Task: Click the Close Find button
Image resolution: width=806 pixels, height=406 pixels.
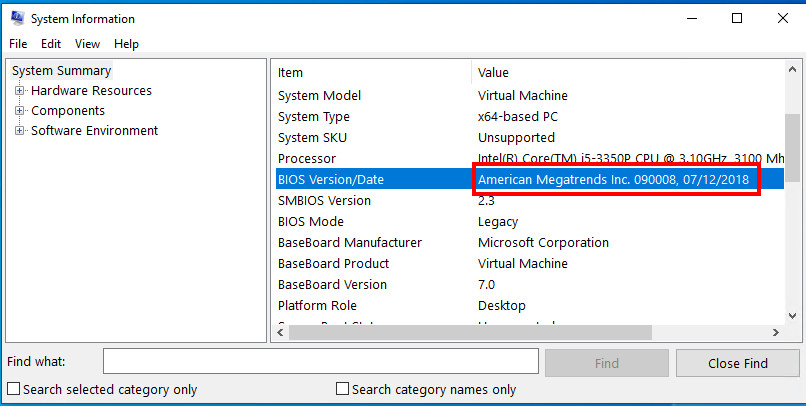Action: pos(737,363)
